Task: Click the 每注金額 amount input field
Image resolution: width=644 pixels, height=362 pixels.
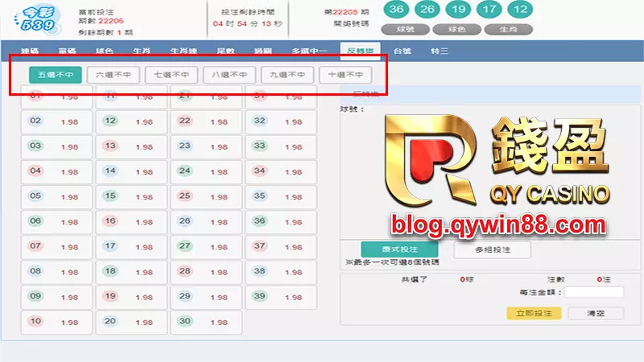Action: 594,292
